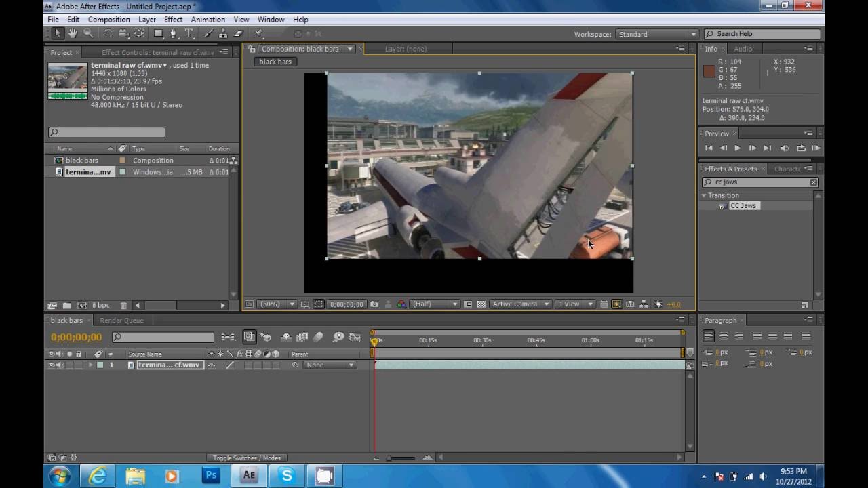Enable Frame Blending for the composition
The height and width of the screenshot is (488, 868).
(x=302, y=337)
